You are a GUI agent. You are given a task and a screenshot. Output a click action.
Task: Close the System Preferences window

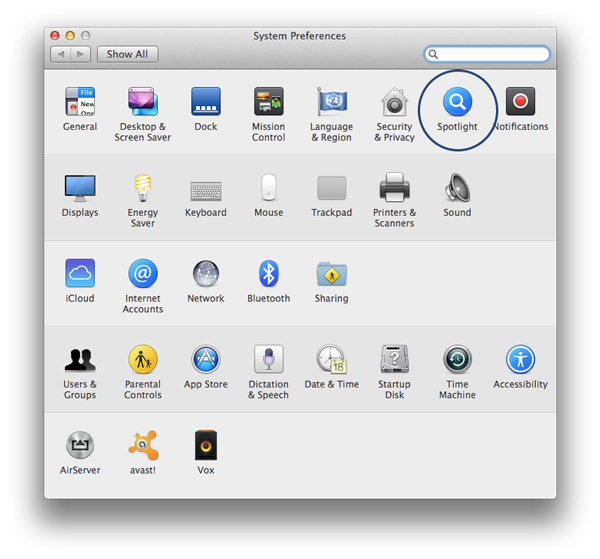[x=55, y=36]
